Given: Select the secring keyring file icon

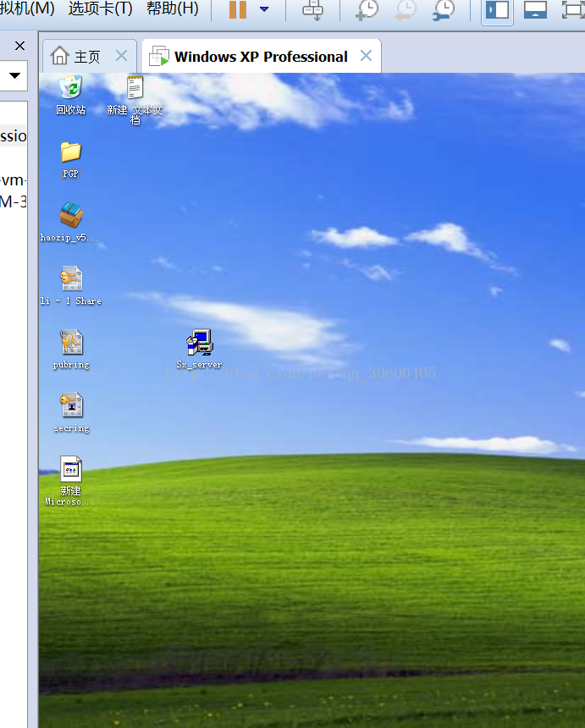Looking at the screenshot, I should coord(70,407).
